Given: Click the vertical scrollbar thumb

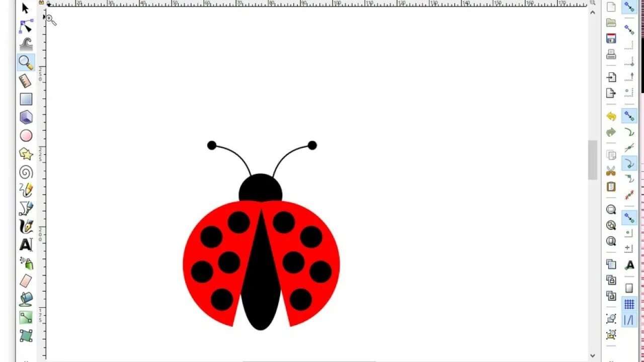Looking at the screenshot, I should [593, 160].
